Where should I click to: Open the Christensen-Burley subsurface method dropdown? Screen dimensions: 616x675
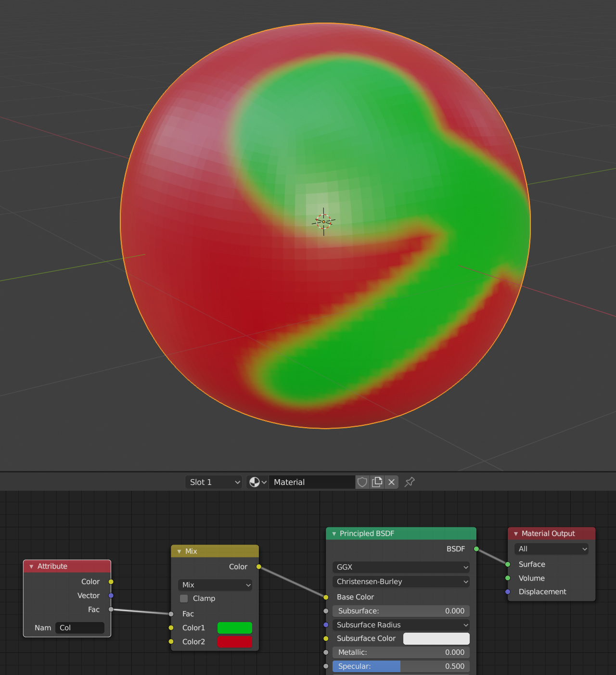click(400, 582)
